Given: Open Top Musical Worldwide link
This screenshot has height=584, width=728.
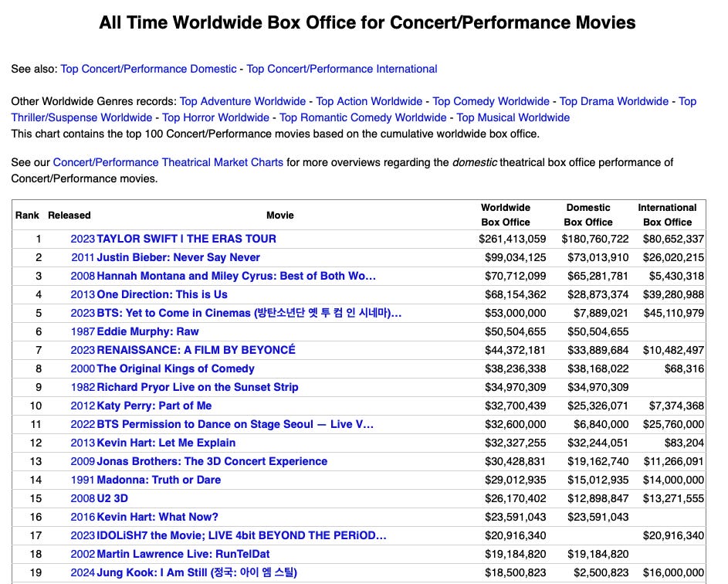Looking at the screenshot, I should point(513,117).
